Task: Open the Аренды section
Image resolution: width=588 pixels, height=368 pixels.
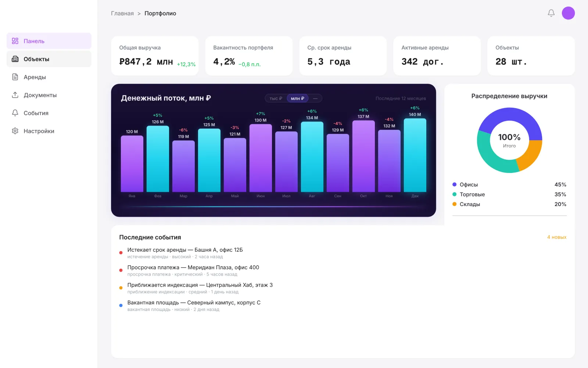Action: (49, 77)
